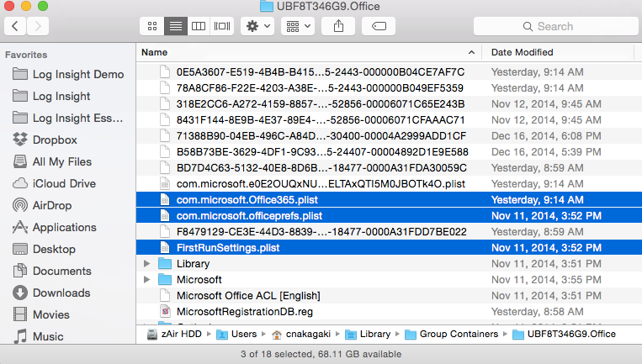Go to zAir HDD in path bar
The image size is (642, 364).
(x=175, y=334)
